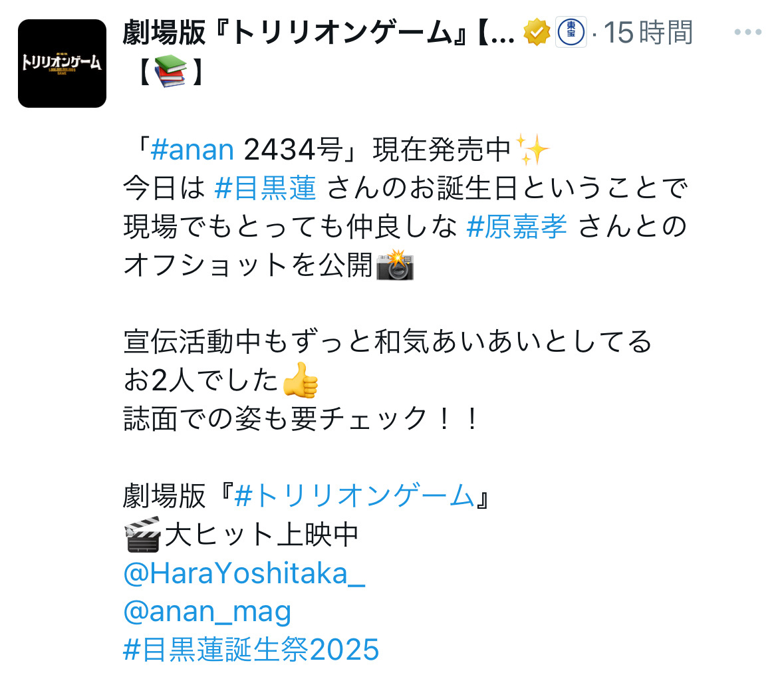This screenshot has height=679, width=784.
Task: Click the camera flash emoji
Action: [395, 265]
